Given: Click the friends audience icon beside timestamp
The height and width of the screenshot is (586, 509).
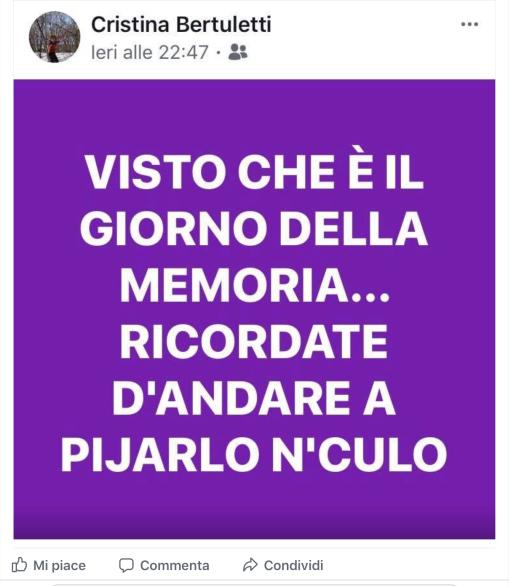Looking at the screenshot, I should (238, 52).
